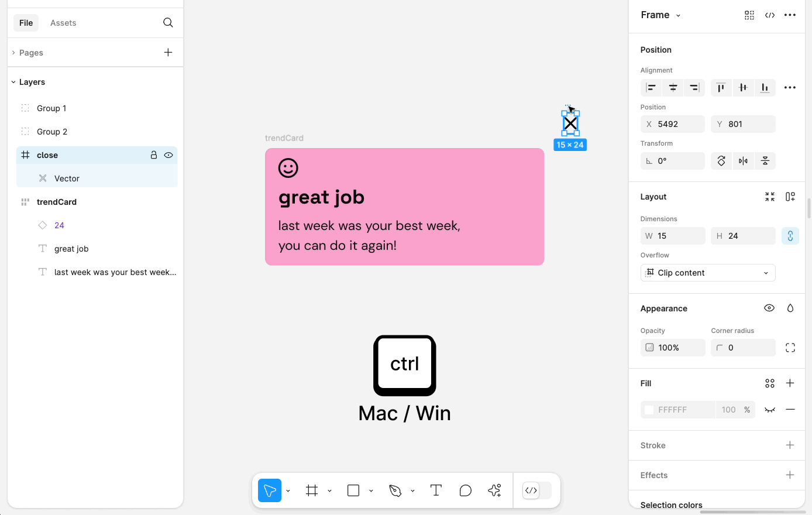Screen dimensions: 812x515
Task: Expand the Pages section
Action: tap(13, 53)
